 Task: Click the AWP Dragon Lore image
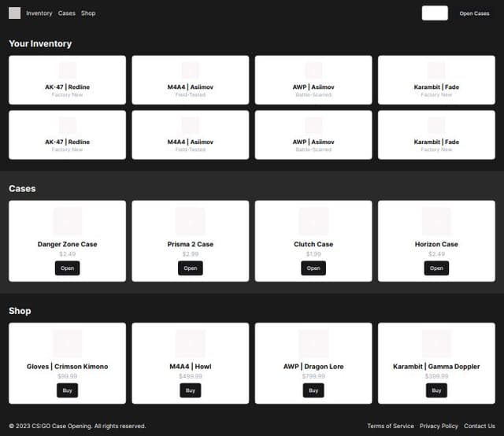(313, 344)
